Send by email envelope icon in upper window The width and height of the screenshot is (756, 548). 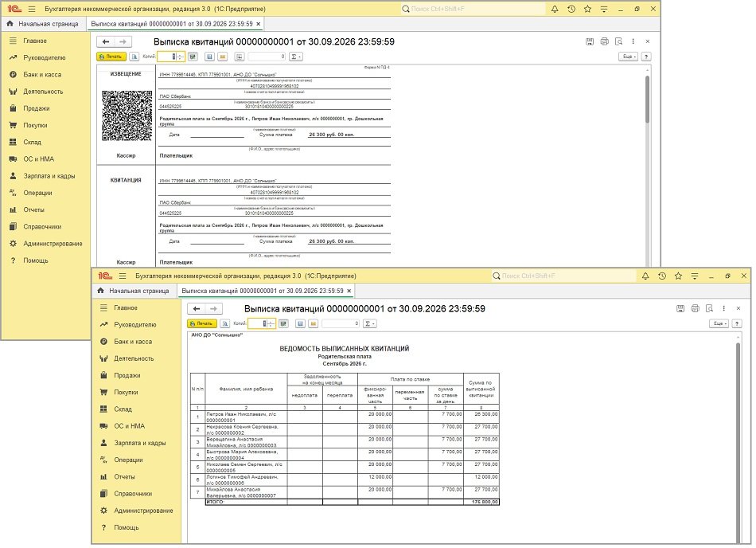pyautogui.click(x=222, y=57)
